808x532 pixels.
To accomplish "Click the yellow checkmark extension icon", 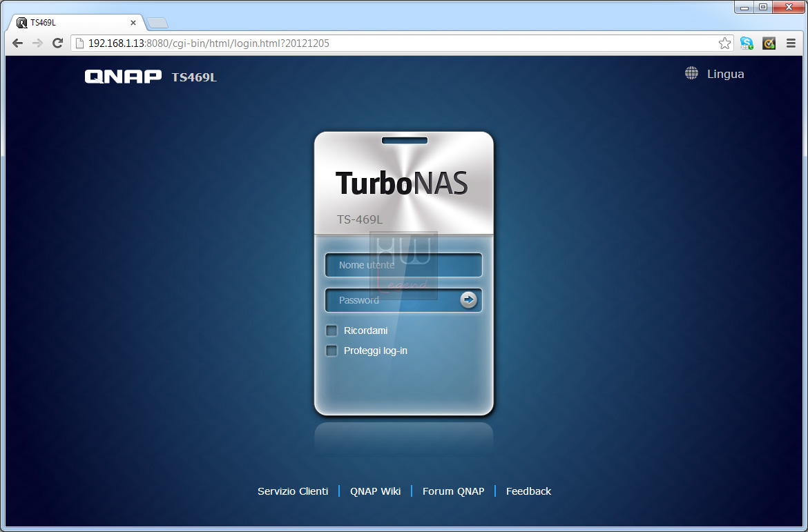I will (769, 43).
